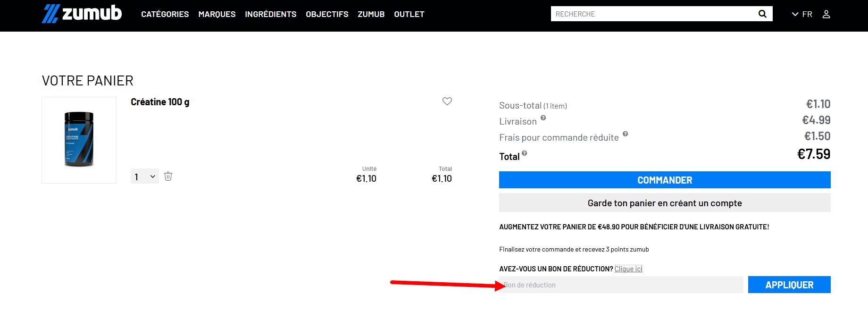Click the search magnifier icon

pyautogui.click(x=762, y=14)
